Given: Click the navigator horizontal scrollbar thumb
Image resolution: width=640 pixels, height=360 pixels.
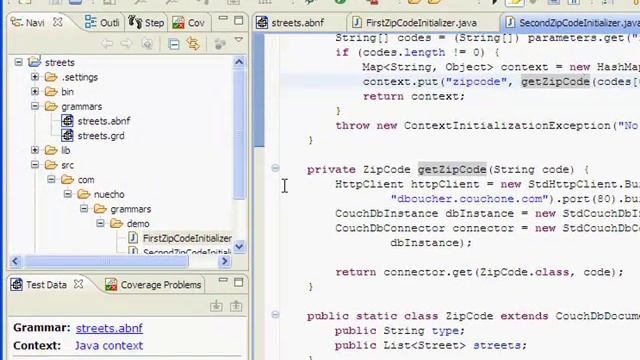Looking at the screenshot, I should [x=107, y=261].
